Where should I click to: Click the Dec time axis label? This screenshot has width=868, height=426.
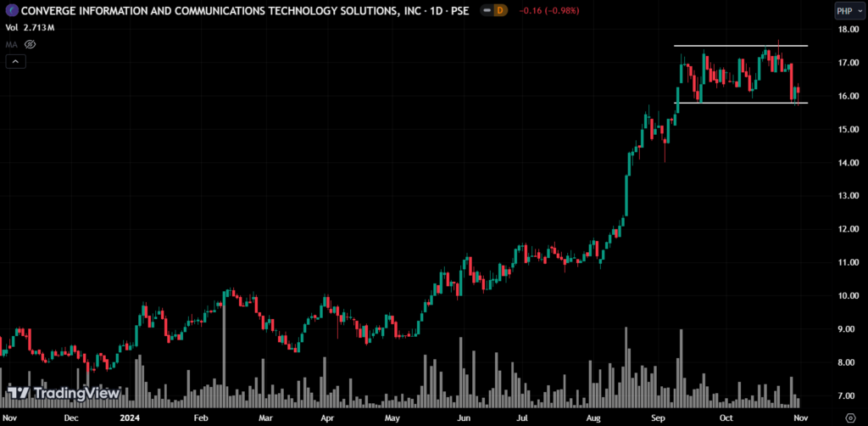[70, 418]
